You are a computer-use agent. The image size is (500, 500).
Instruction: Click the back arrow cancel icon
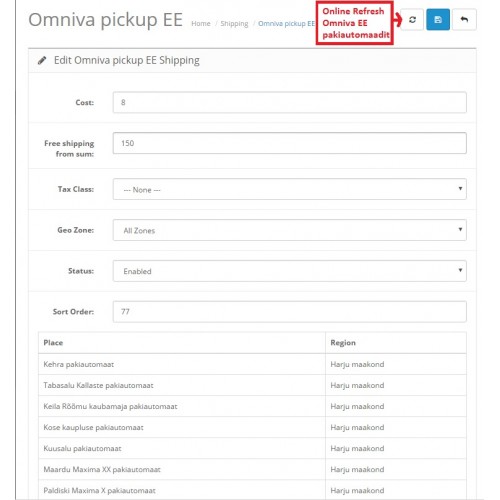click(x=464, y=20)
